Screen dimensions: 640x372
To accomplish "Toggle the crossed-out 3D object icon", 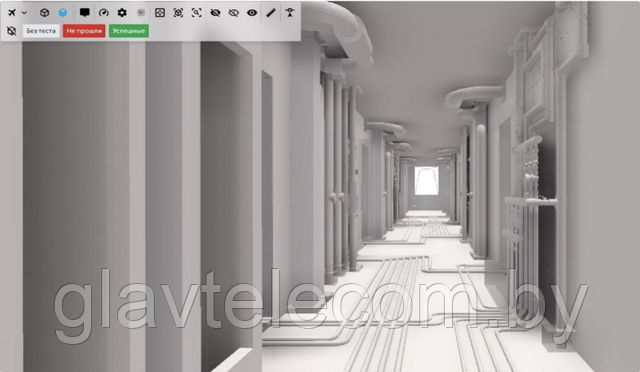I will point(12,31).
